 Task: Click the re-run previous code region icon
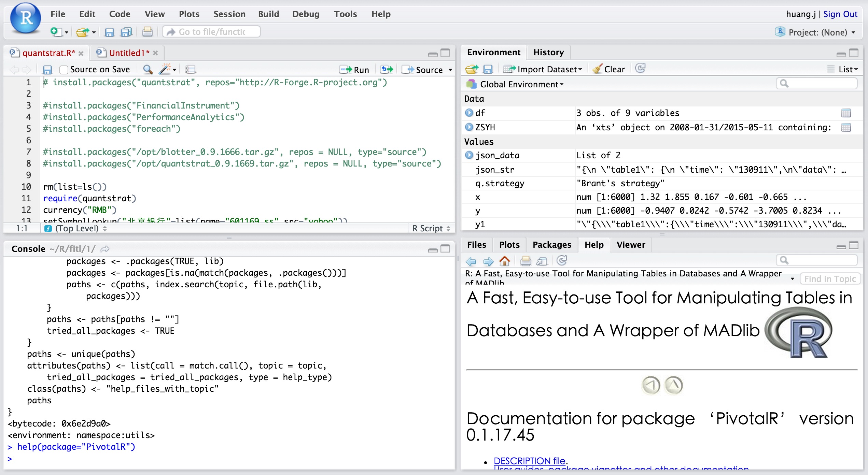pos(387,70)
